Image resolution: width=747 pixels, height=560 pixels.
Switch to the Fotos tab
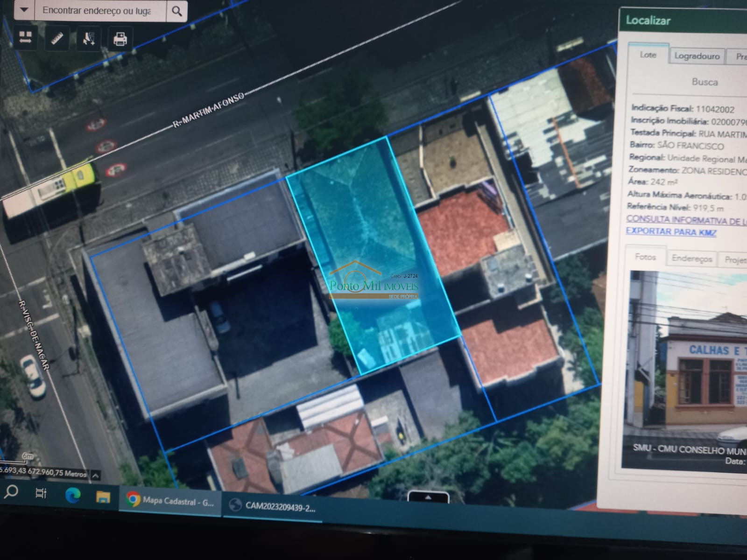coord(645,257)
